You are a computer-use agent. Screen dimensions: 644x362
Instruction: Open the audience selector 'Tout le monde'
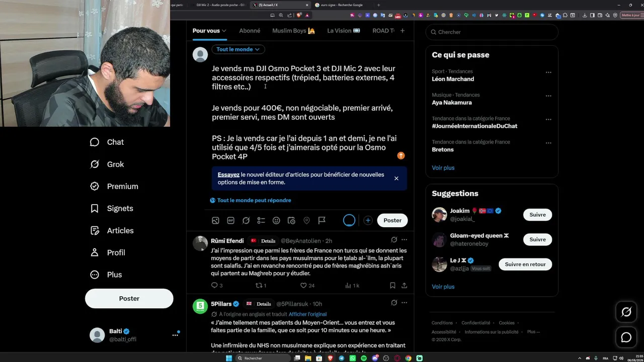(238, 49)
